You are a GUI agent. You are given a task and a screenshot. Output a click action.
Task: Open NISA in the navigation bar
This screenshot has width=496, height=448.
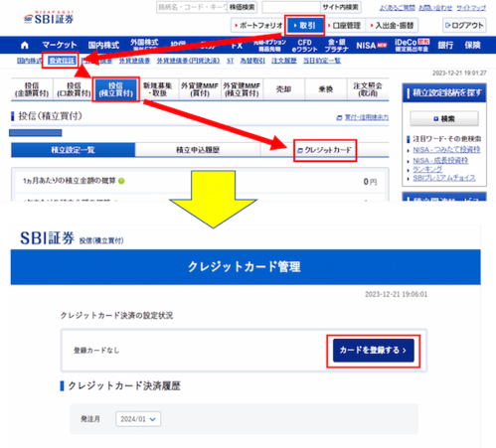point(371,46)
